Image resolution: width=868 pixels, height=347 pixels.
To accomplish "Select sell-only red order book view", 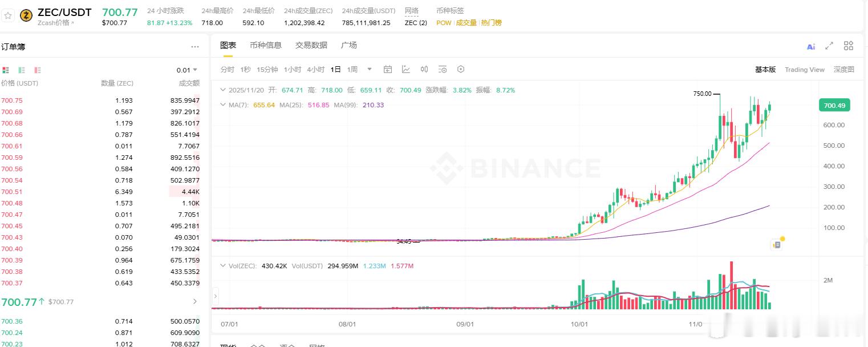I will [x=37, y=70].
